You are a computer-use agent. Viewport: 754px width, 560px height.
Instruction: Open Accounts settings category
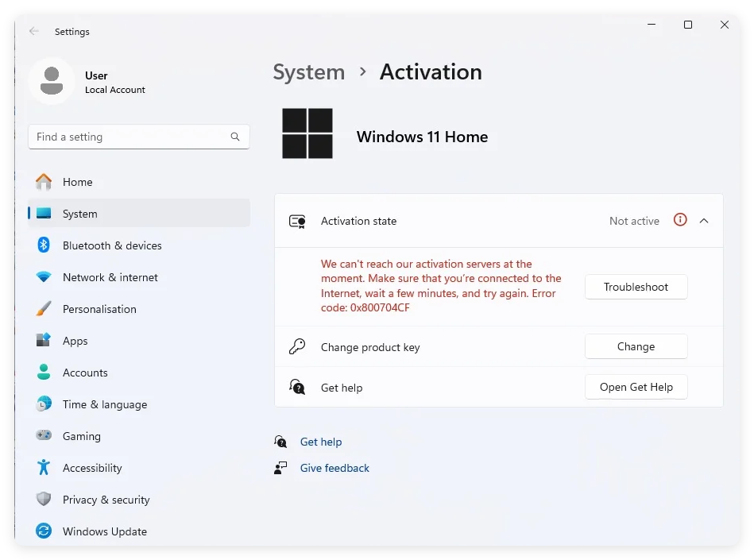click(139, 372)
